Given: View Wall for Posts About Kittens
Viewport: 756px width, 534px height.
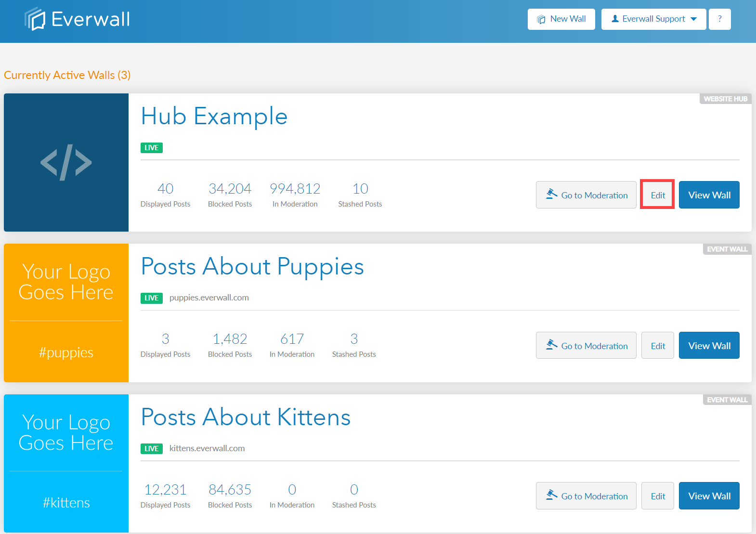Looking at the screenshot, I should (x=709, y=495).
